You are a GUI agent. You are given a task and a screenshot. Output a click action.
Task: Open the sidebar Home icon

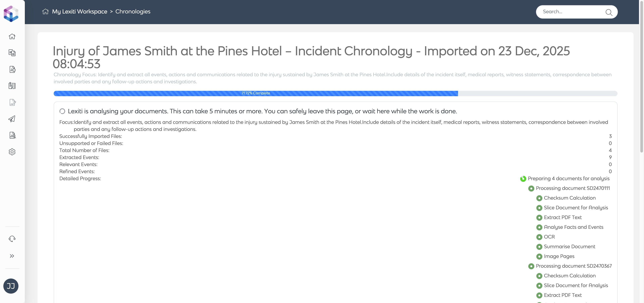coord(12,37)
